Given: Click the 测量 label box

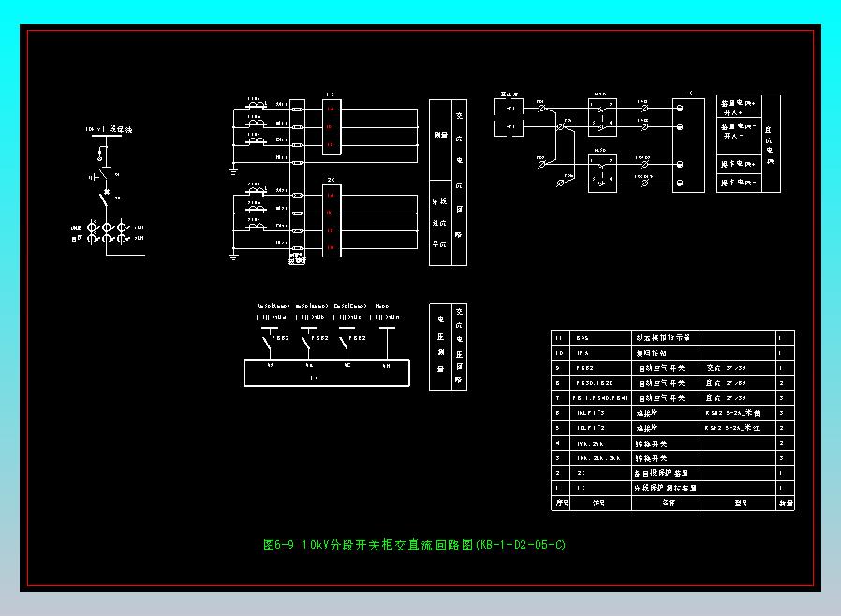Looking at the screenshot, I should pyautogui.click(x=440, y=139).
